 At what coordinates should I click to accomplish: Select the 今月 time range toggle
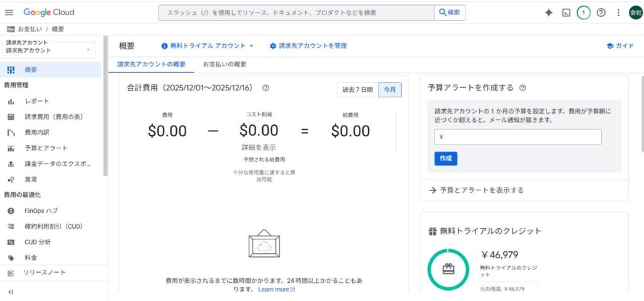[390, 90]
